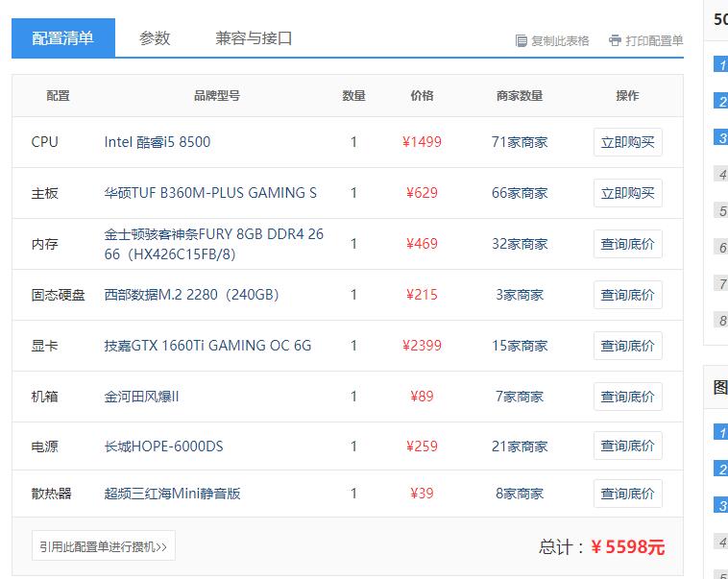The width and height of the screenshot is (728, 579).
Task: Click 查询底价 for the 固态硬盘 row
Action: [x=628, y=295]
